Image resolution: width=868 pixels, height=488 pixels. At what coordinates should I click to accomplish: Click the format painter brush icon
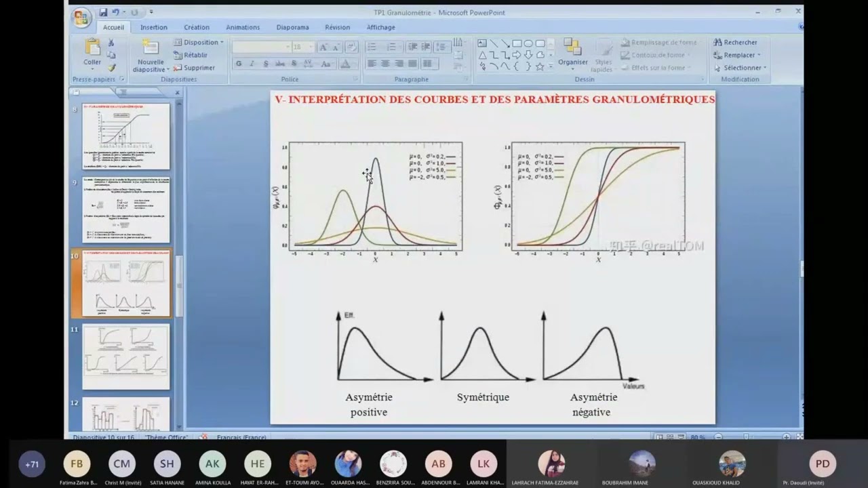coord(111,68)
